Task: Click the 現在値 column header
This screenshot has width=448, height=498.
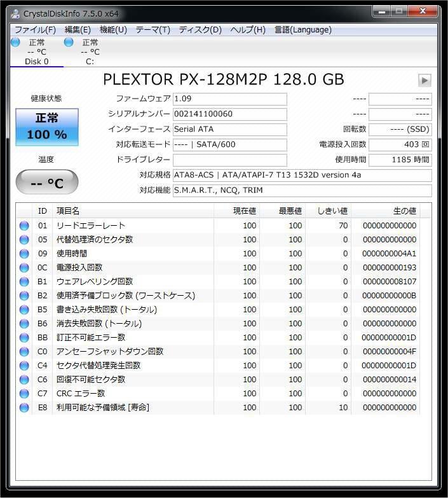Action: coord(236,211)
